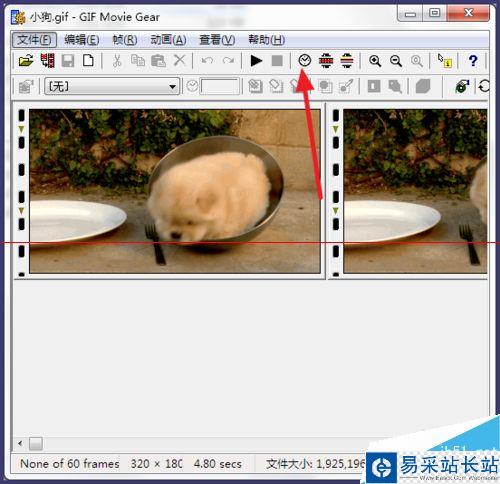Close the GIF Movie Gear window
This screenshot has height=484, width=500.
[468, 13]
